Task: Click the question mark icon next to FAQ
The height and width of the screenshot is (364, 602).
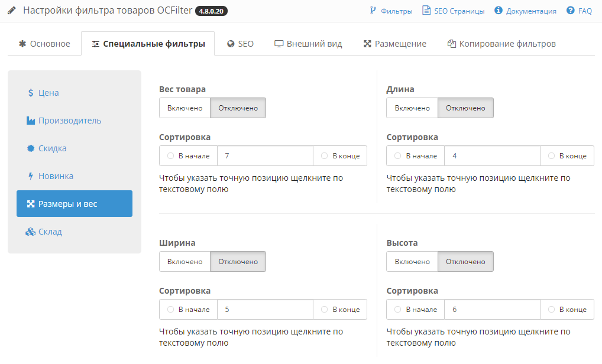Action: coord(570,11)
